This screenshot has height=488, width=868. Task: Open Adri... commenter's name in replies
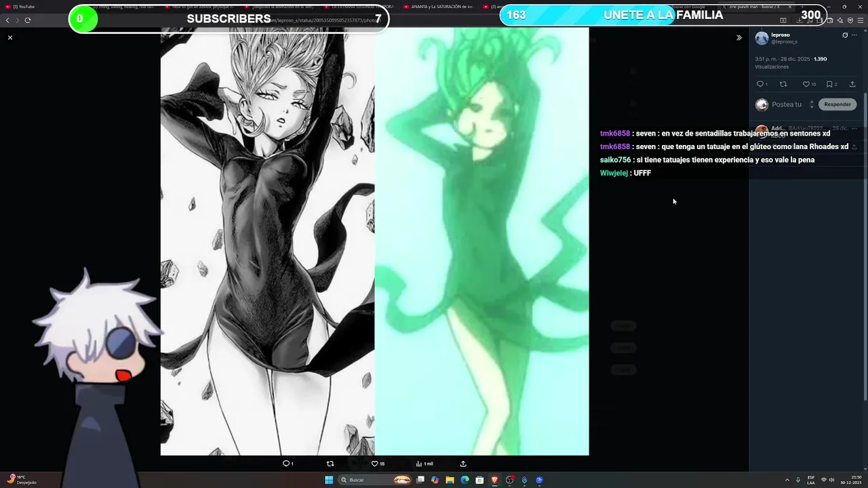coord(778,128)
